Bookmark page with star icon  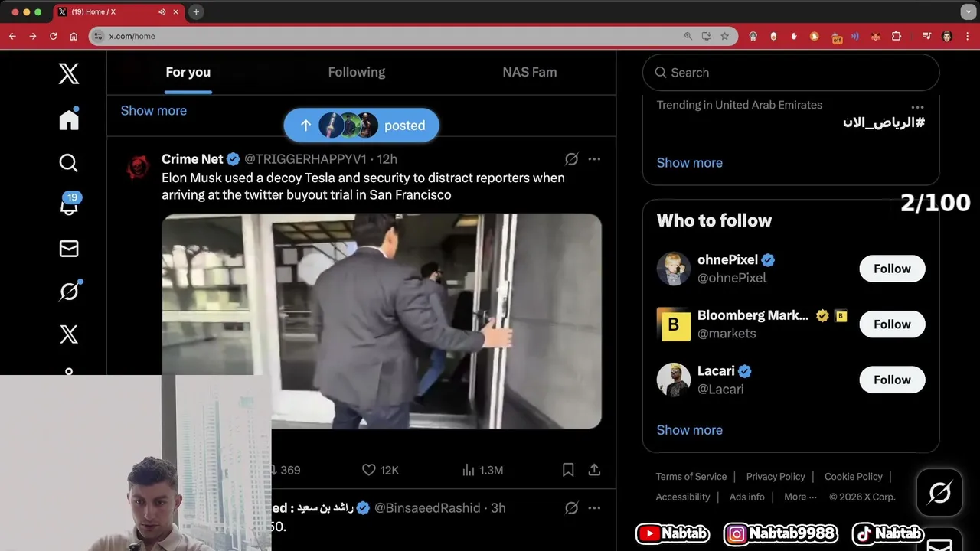(x=724, y=36)
